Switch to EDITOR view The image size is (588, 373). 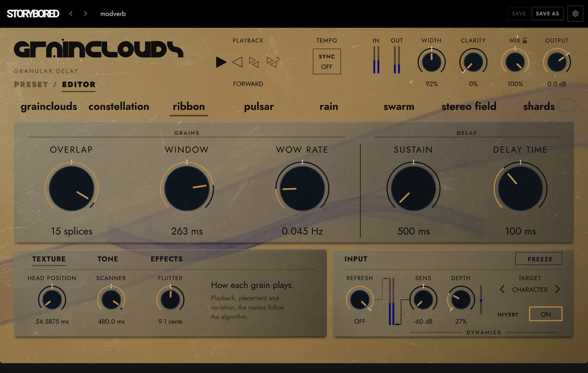coord(79,84)
